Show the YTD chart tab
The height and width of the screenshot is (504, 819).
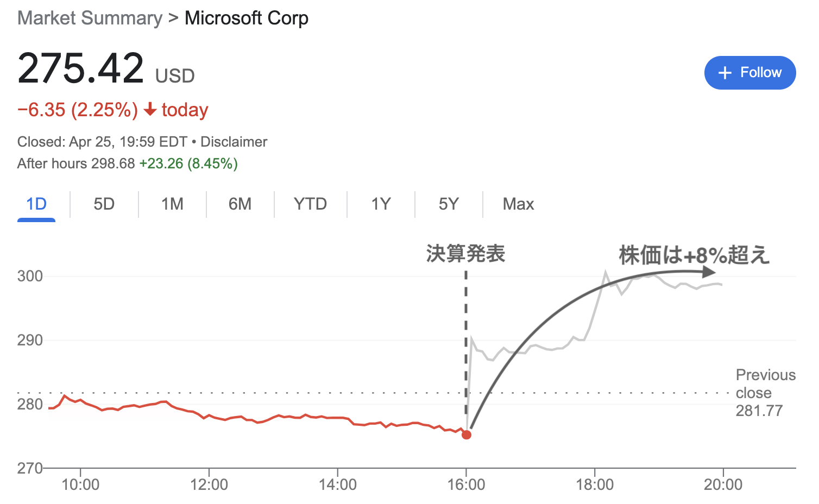[x=310, y=204]
